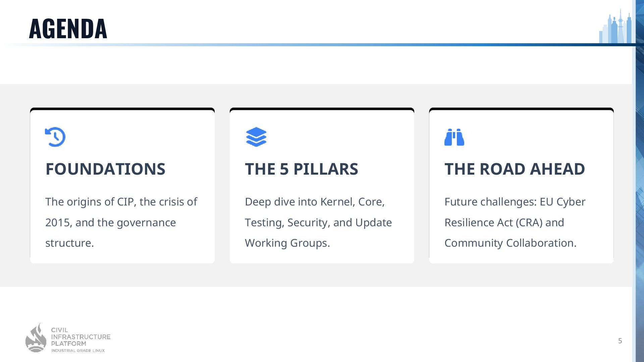Click the stacked layers icon above 5 Pillars

[256, 137]
